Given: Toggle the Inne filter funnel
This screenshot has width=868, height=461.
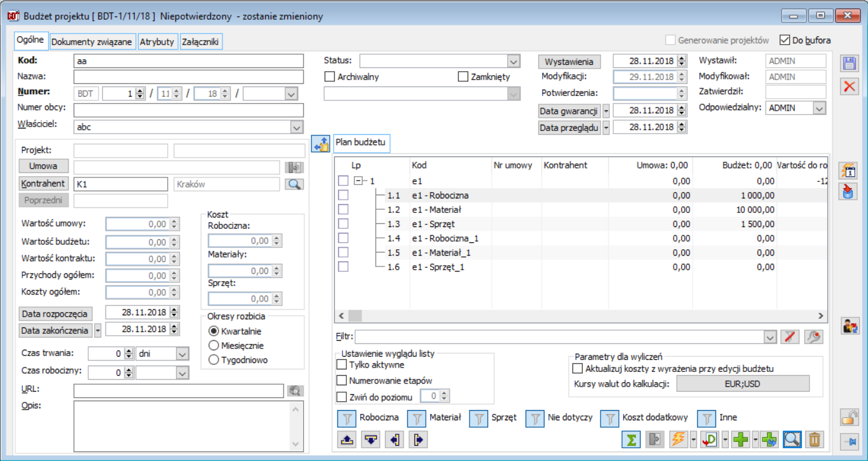Looking at the screenshot, I should pos(707,418).
